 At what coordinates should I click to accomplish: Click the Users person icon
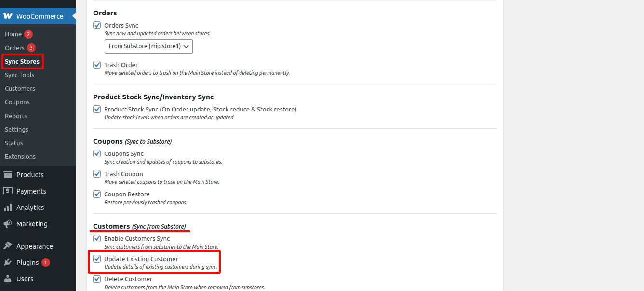[8, 279]
